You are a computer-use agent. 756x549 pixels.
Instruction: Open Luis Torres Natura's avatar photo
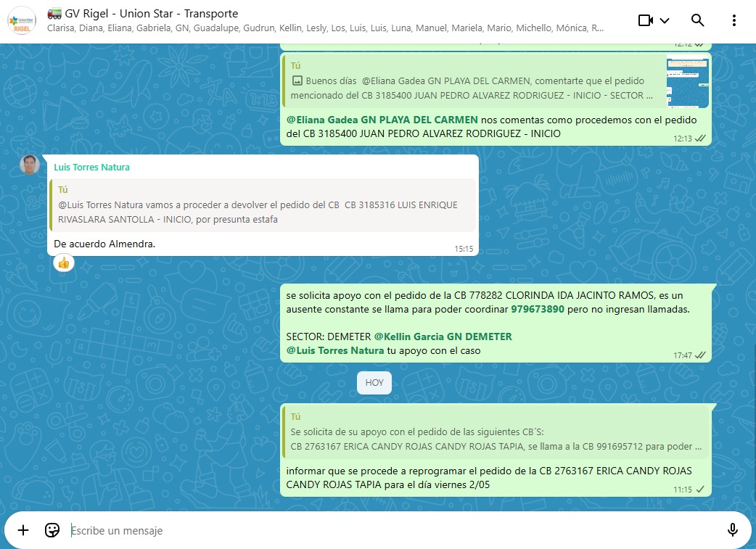pyautogui.click(x=30, y=165)
